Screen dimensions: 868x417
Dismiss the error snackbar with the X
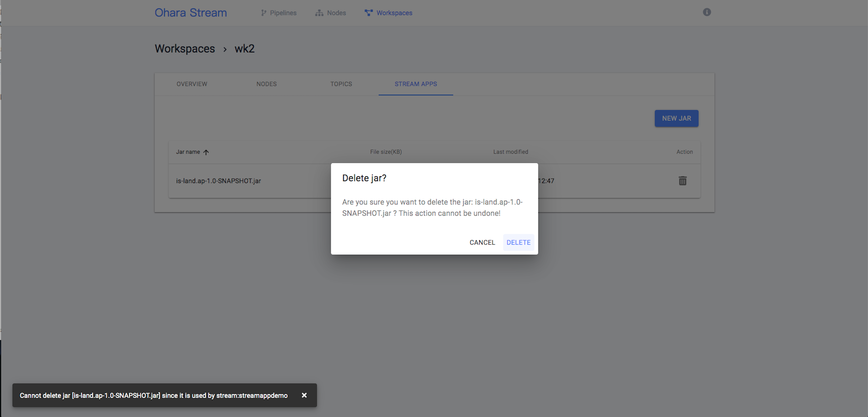304,395
